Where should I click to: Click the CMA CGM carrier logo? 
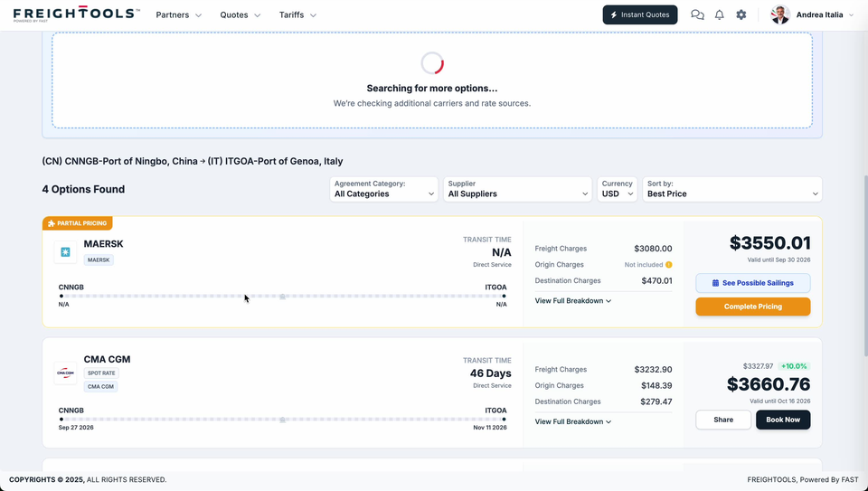[x=65, y=373]
